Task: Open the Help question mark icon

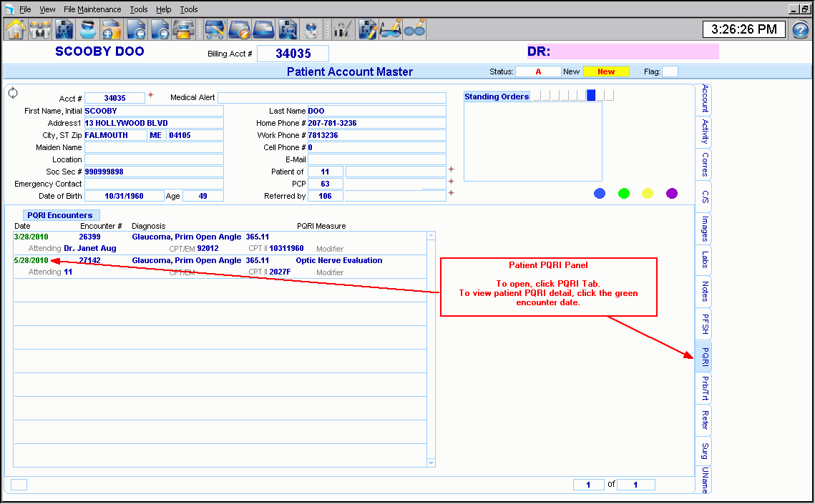Action: [800, 30]
